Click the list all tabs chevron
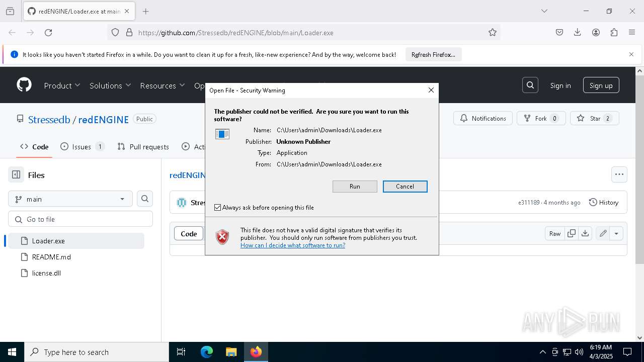This screenshot has width=644, height=362. pyautogui.click(x=544, y=11)
